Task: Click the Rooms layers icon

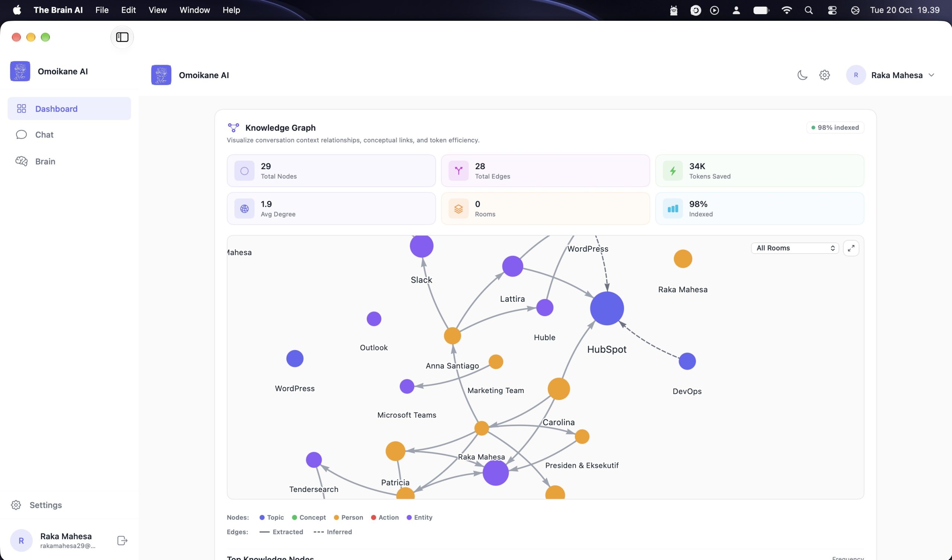Action: click(458, 209)
